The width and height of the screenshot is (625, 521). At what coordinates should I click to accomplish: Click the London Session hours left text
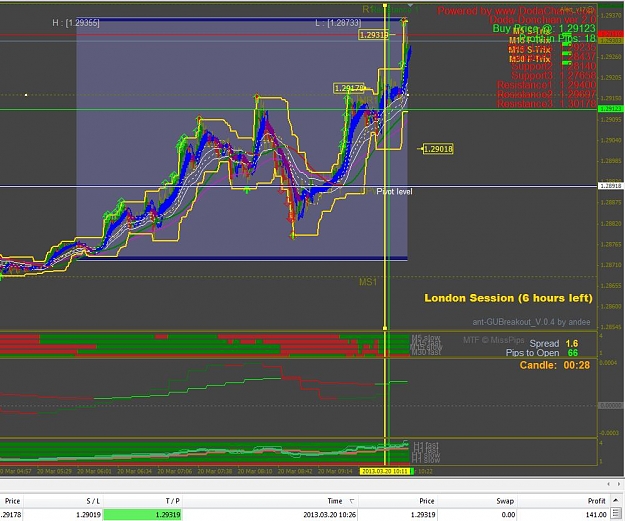tap(508, 298)
